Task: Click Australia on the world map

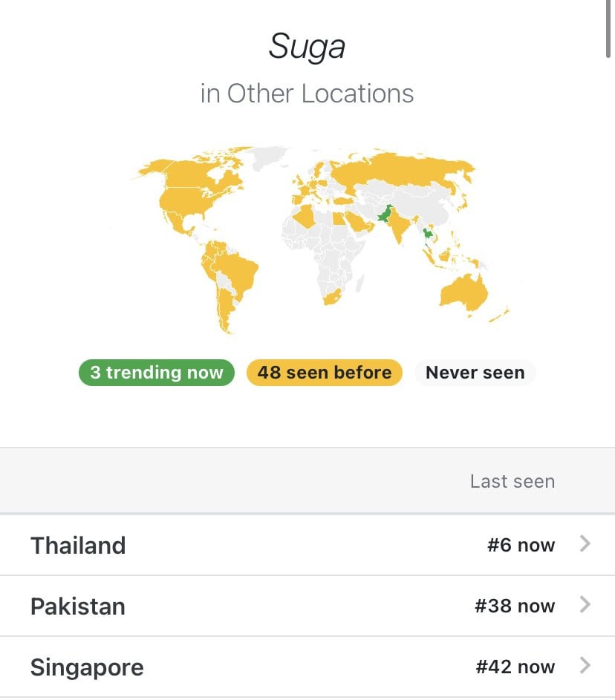Action: pyautogui.click(x=464, y=292)
